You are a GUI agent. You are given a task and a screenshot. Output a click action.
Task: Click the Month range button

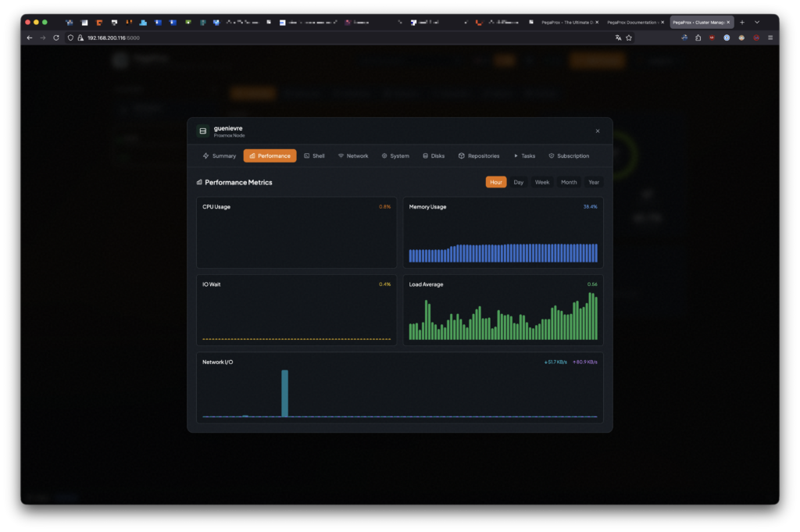pos(569,182)
